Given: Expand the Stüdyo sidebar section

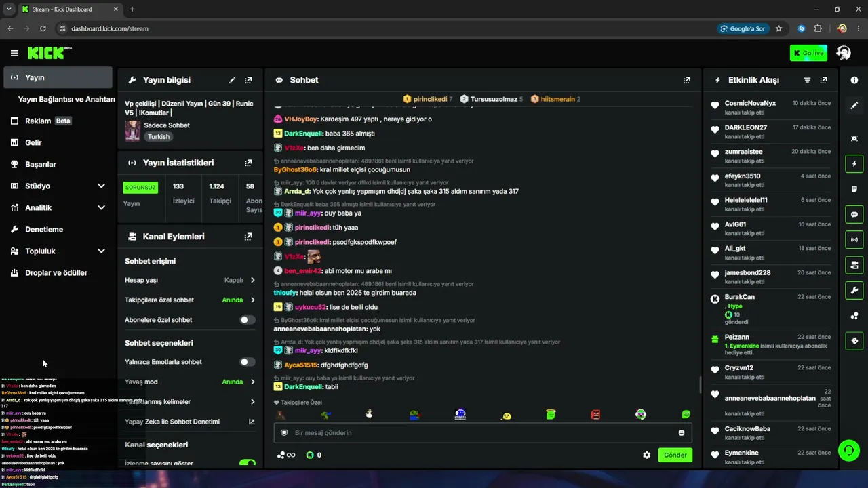Looking at the screenshot, I should pos(101,186).
